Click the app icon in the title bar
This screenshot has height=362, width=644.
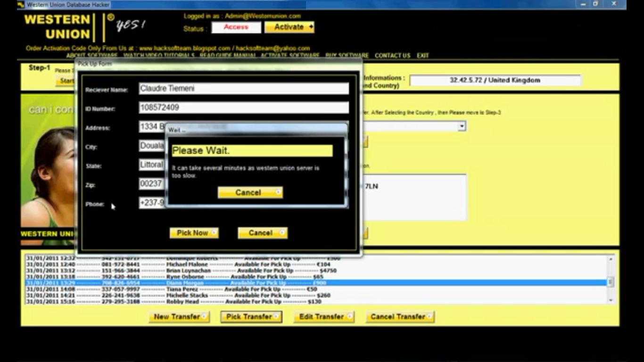click(21, 5)
